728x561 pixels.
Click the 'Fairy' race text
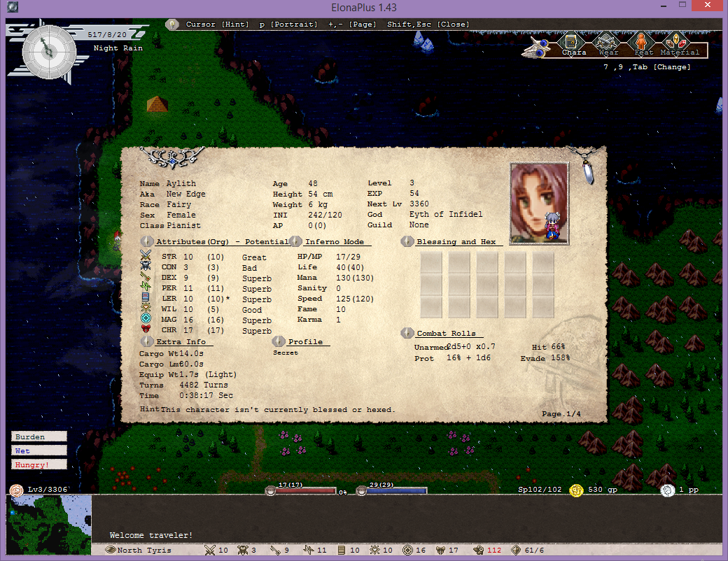[x=178, y=204]
